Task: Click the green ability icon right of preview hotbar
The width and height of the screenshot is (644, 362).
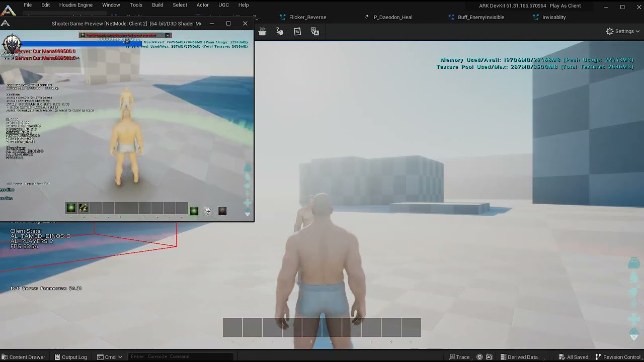Action: pyautogui.click(x=194, y=211)
